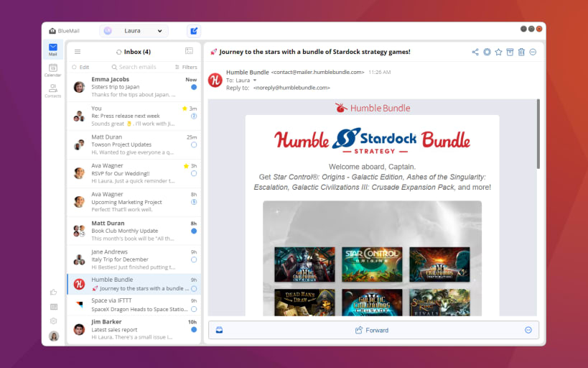Open the Contacts section in sidebar
Image resolution: width=588 pixels, height=368 pixels.
[53, 91]
